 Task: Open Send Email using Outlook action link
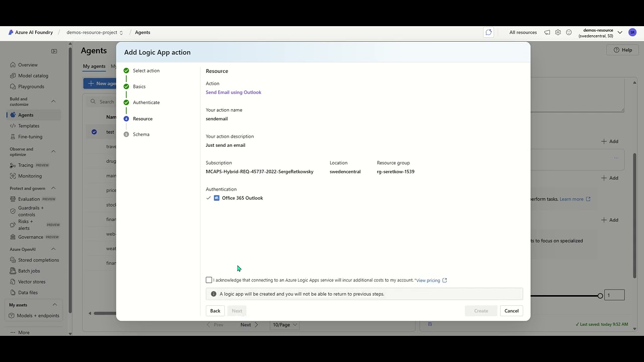click(233, 93)
